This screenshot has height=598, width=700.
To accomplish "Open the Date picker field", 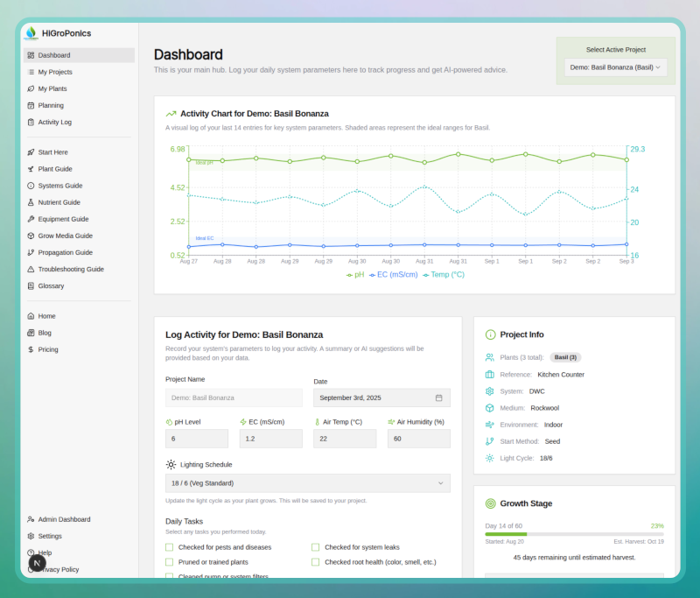I will tap(381, 397).
